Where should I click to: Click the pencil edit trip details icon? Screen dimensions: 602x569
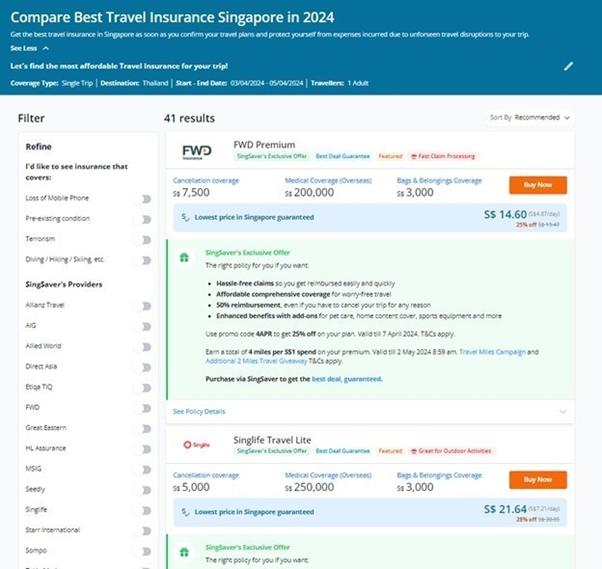point(569,66)
